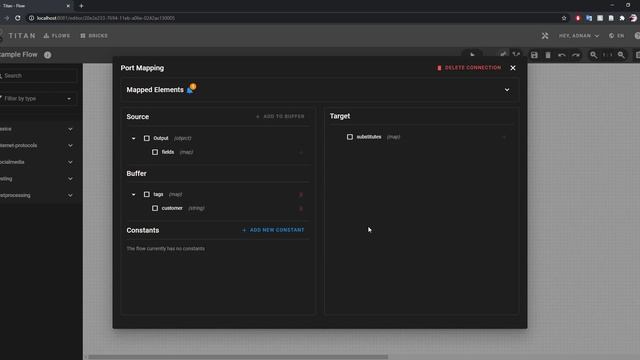Delete flow with trash toolbar icon
The width and height of the screenshot is (640, 360).
pos(548,55)
